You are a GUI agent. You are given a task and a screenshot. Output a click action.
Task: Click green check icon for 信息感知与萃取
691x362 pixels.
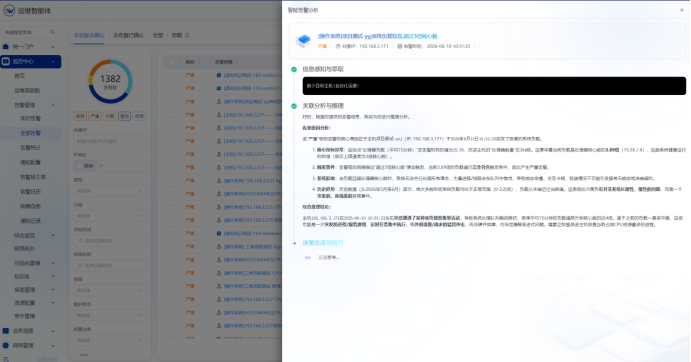pyautogui.click(x=294, y=69)
